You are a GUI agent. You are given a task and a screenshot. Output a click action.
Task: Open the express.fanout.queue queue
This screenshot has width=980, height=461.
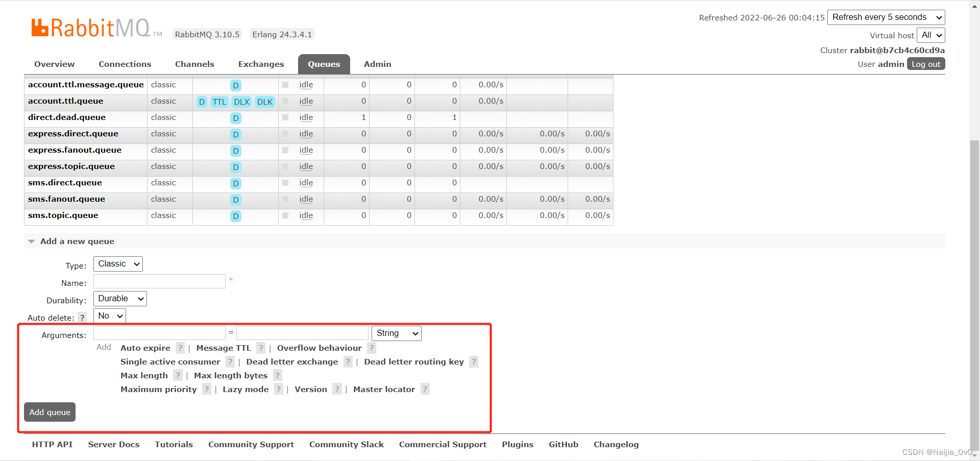click(x=75, y=150)
